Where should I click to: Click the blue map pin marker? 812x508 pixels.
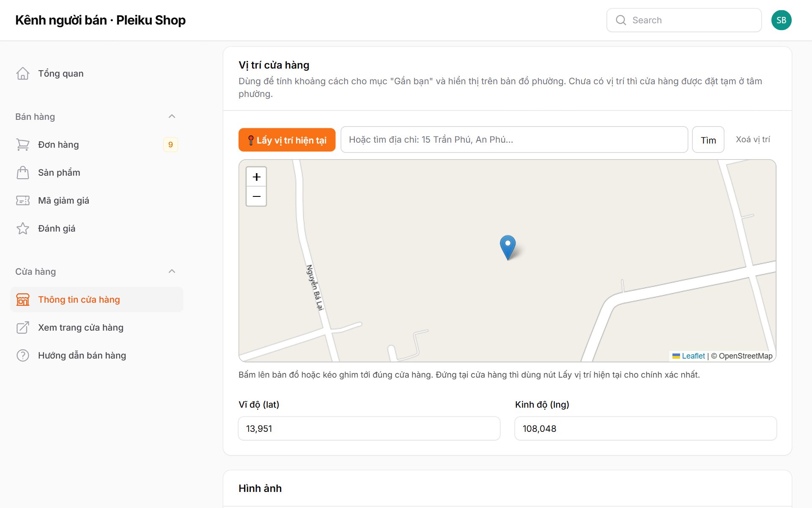coord(507,247)
